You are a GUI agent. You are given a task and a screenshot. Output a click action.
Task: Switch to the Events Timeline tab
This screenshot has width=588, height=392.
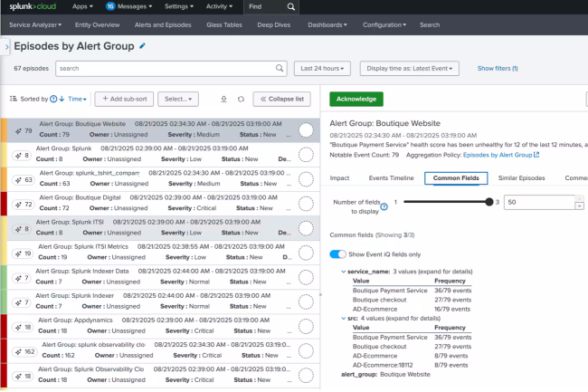tap(391, 178)
